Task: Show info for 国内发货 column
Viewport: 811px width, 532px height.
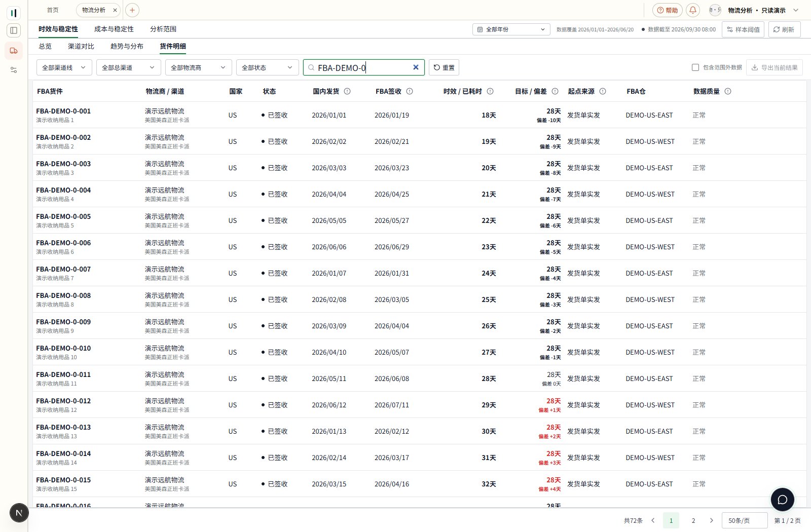Action: 347,91
